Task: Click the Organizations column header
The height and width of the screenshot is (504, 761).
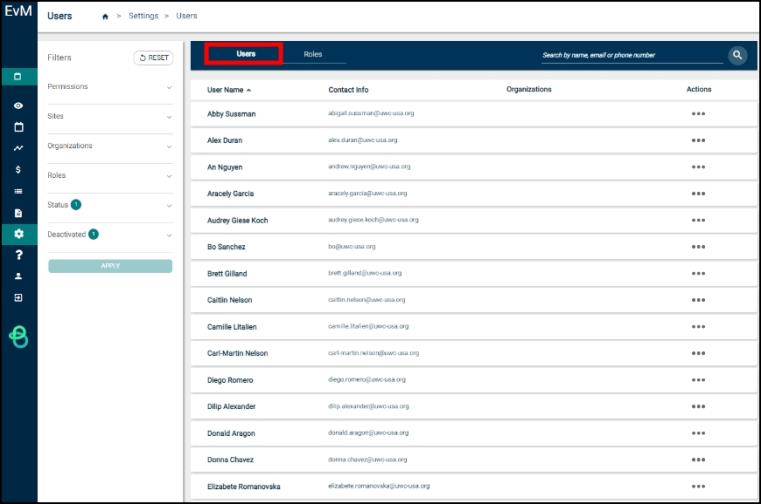Action: coord(529,89)
